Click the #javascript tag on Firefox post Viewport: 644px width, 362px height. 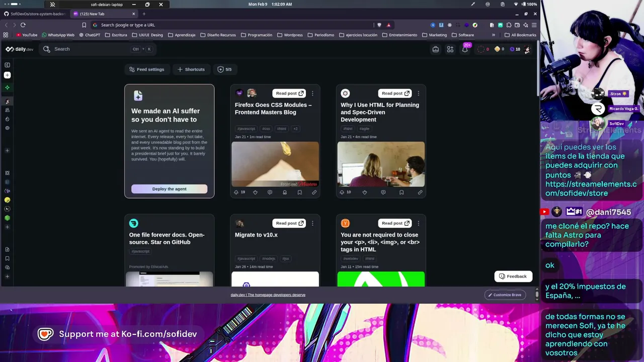(x=246, y=129)
